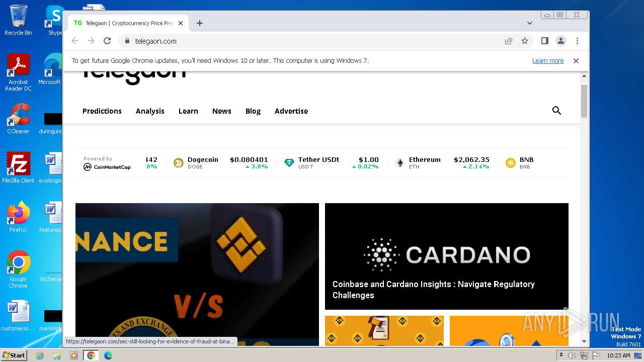Open the Acrobat Reader DC desktop icon
This screenshot has width=644, height=362.
click(18, 72)
